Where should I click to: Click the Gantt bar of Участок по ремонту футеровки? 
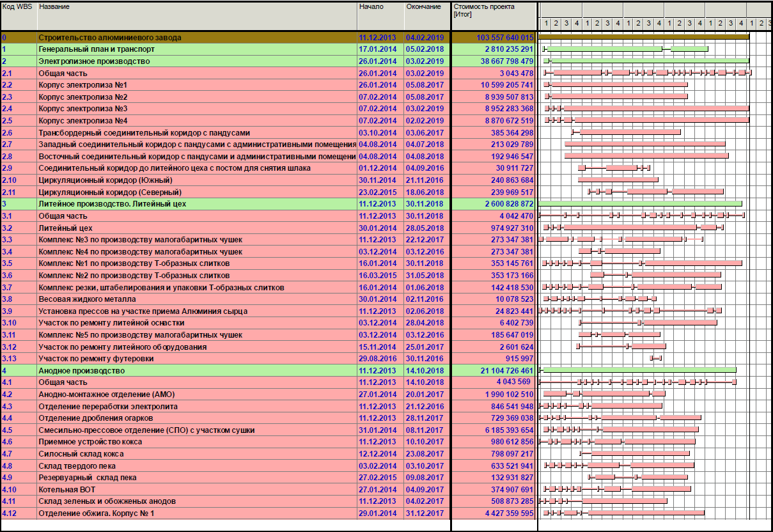655,358
